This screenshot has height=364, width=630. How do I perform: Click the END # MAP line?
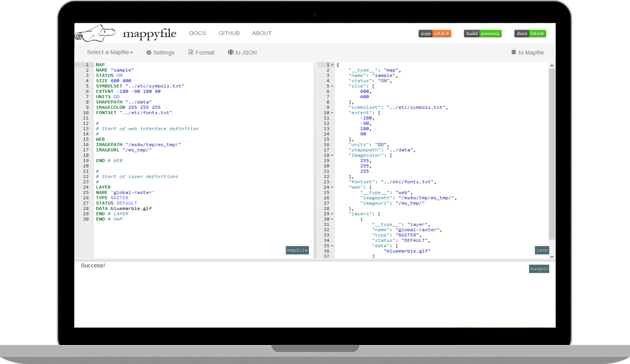point(109,219)
